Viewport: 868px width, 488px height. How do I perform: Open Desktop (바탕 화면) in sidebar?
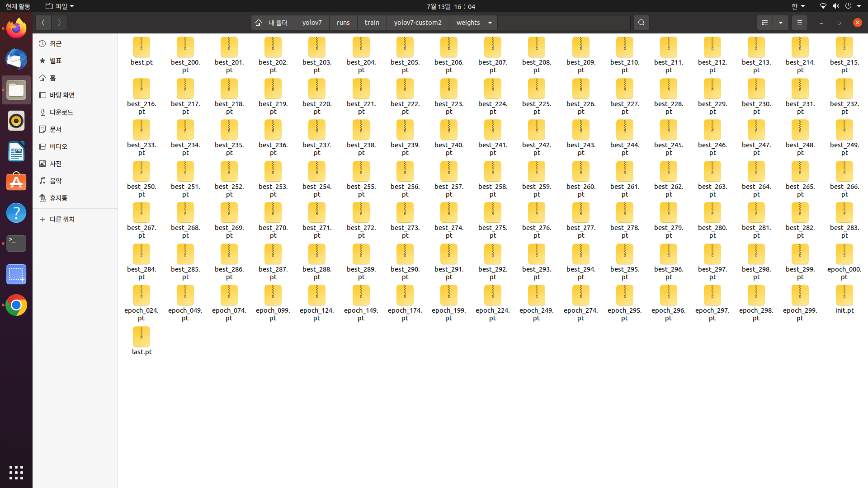[75, 95]
